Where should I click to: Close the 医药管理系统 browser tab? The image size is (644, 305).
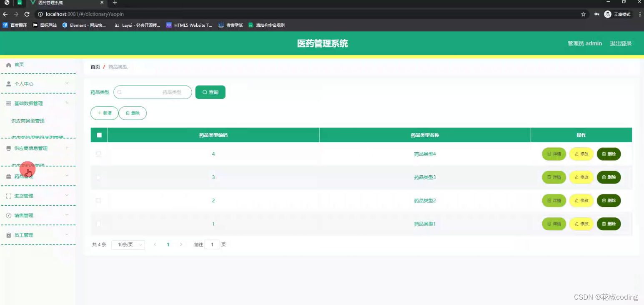click(x=102, y=3)
